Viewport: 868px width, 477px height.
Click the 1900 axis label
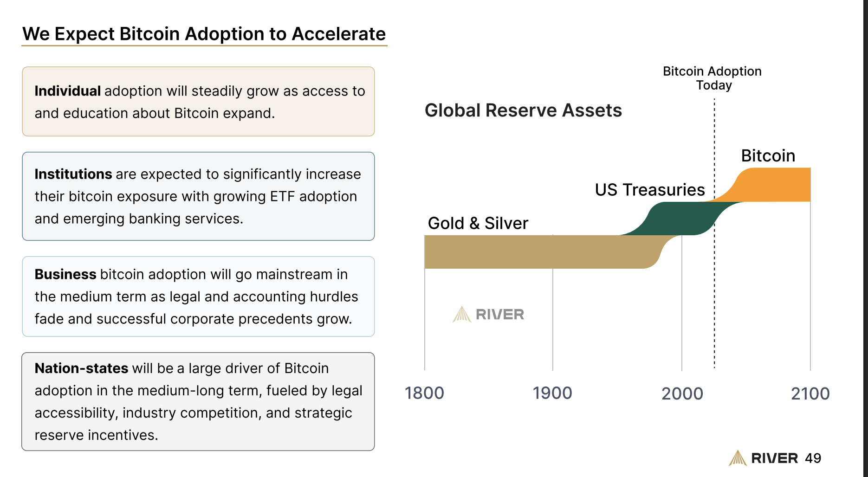(x=552, y=393)
